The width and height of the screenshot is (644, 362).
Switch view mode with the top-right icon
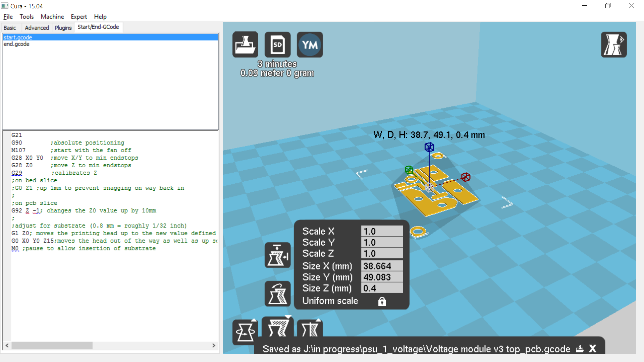(614, 44)
